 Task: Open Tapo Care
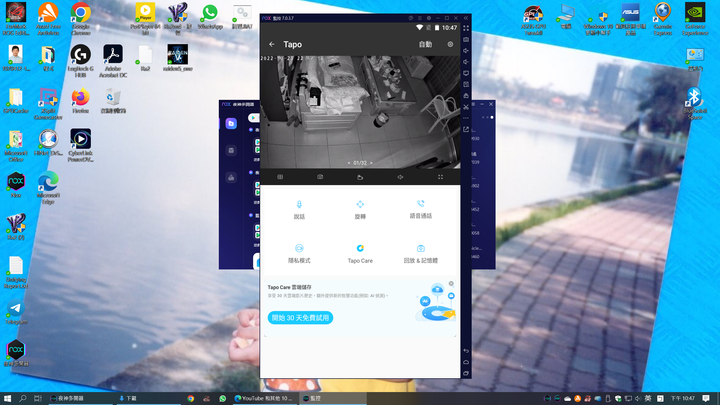coord(360,253)
